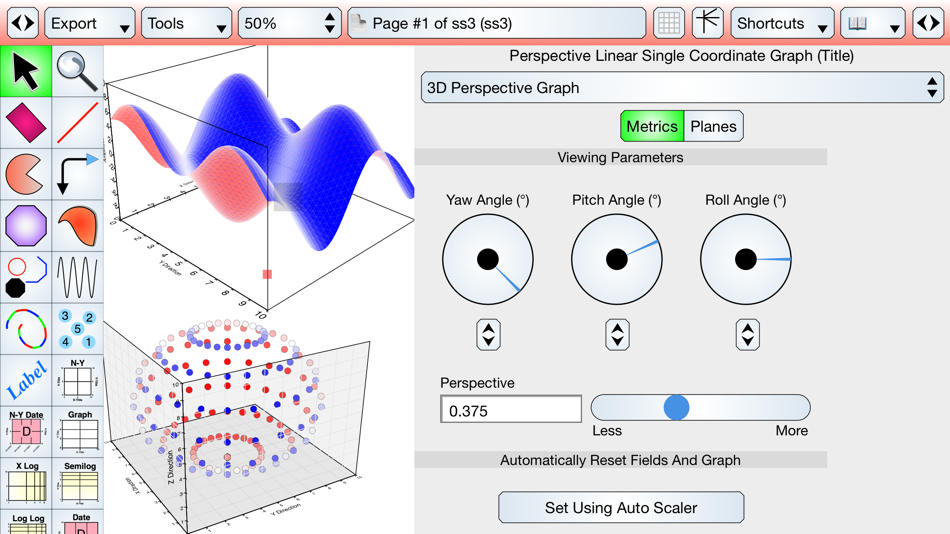
Task: Choose the N-Y graph tool
Action: coord(78,381)
